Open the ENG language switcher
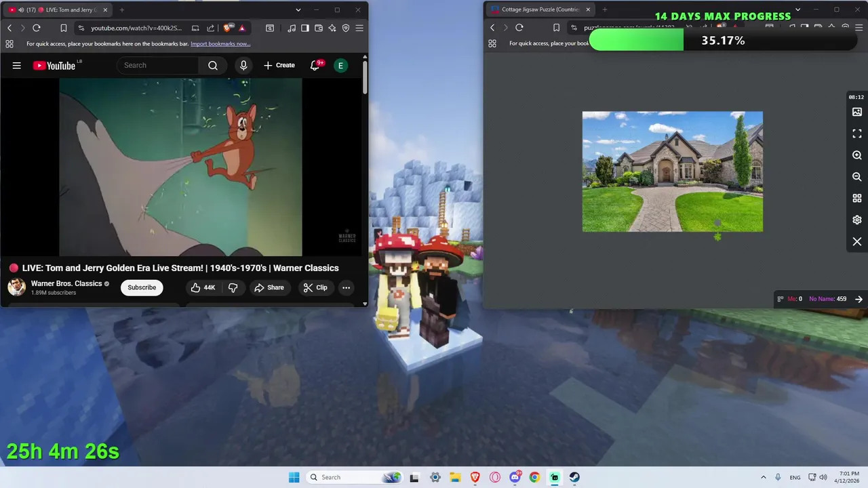Screen dimensions: 868x488 pos(795,477)
